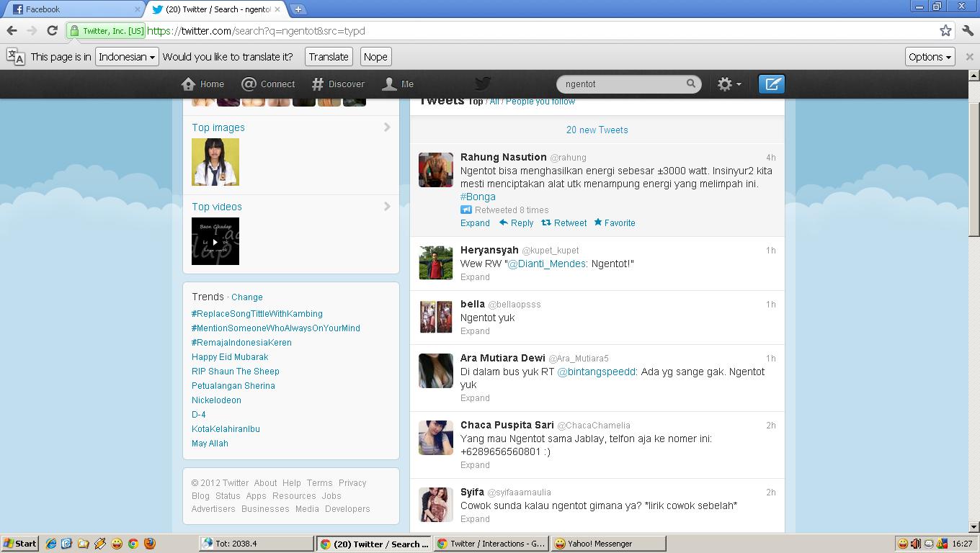Screen dimensions: 980x553
Task: Launch Firefox from quick launch
Action: tap(150, 544)
